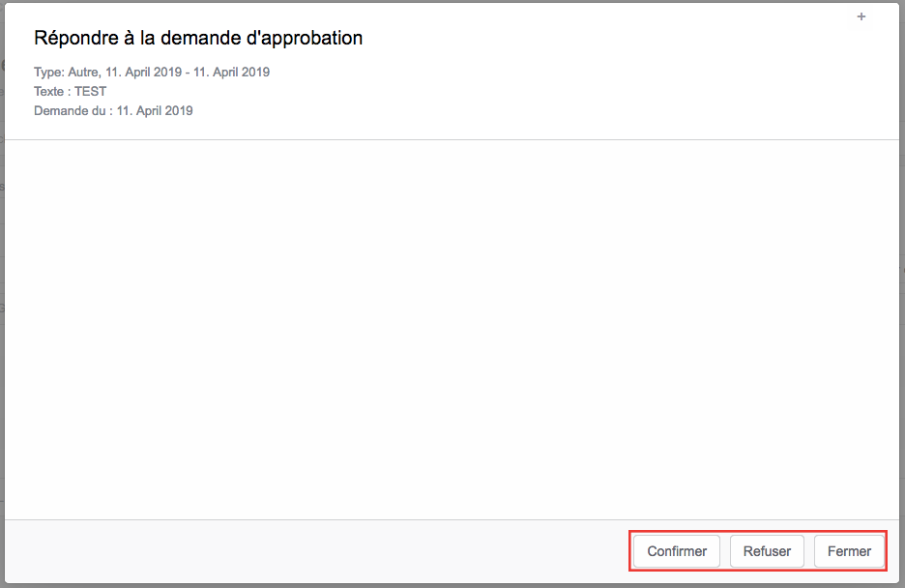This screenshot has height=588, width=905.
Task: Dismiss the dialog with Fermer button
Action: [x=849, y=551]
